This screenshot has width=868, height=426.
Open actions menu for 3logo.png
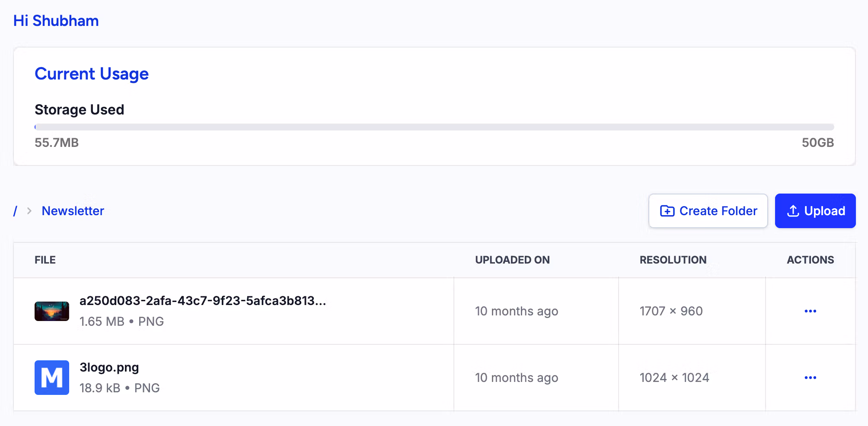coord(810,378)
